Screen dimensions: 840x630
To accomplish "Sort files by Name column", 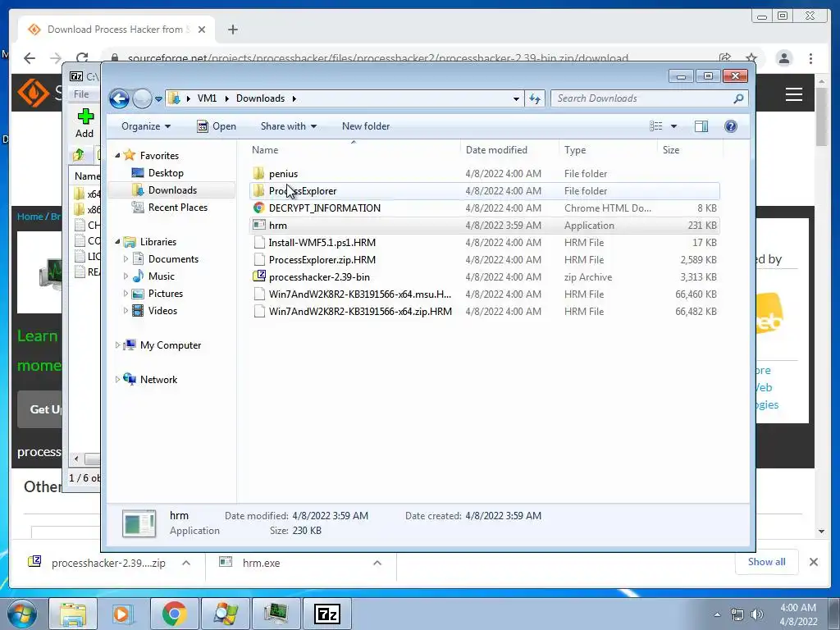I will tap(354, 150).
